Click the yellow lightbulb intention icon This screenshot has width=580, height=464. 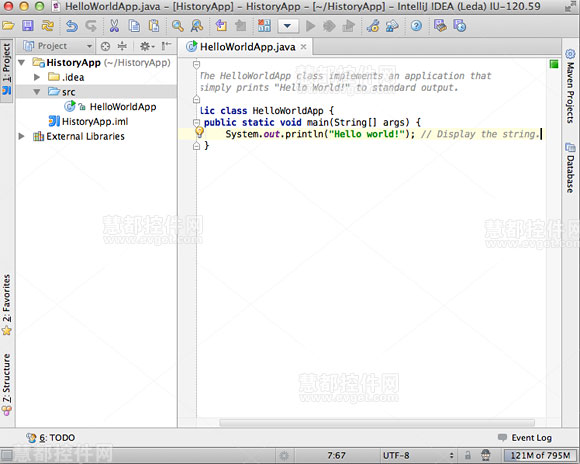click(x=199, y=132)
